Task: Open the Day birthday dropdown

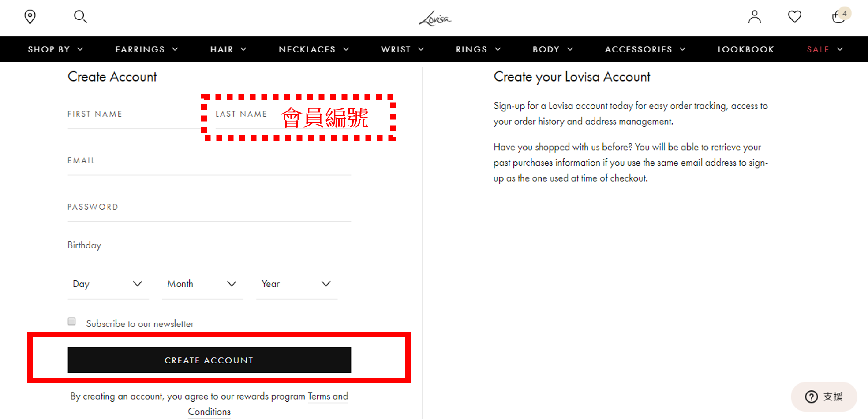Action: point(108,284)
